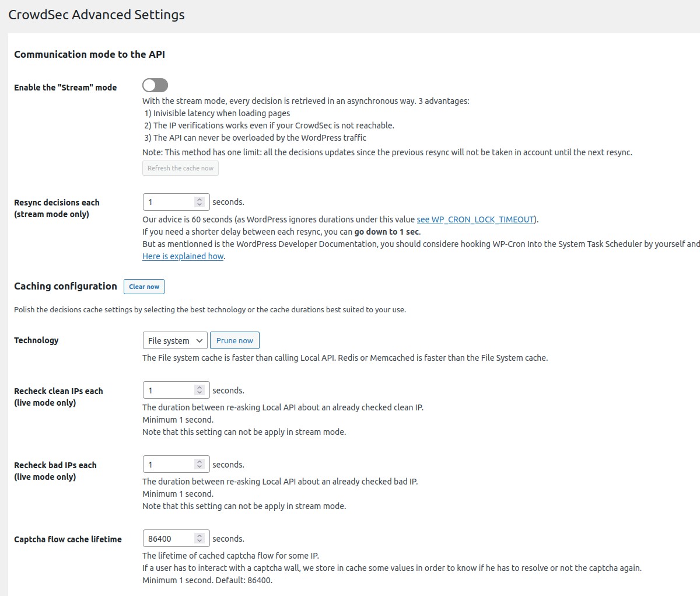
Task: Click the Technology label
Action: click(36, 340)
